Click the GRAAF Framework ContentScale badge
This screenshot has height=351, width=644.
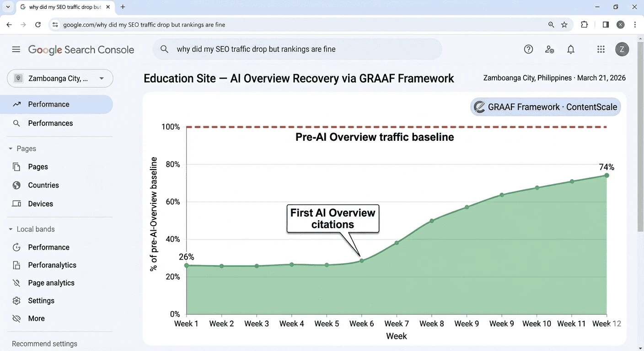coord(545,106)
